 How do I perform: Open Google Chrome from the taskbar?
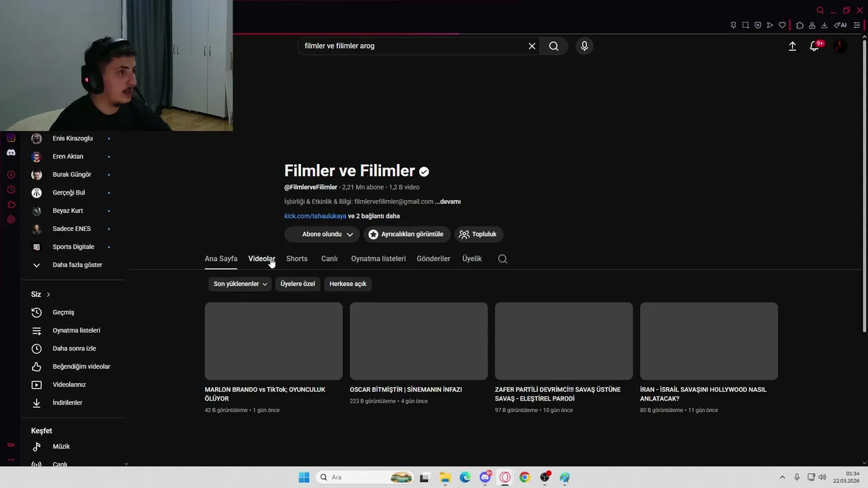[x=524, y=477]
